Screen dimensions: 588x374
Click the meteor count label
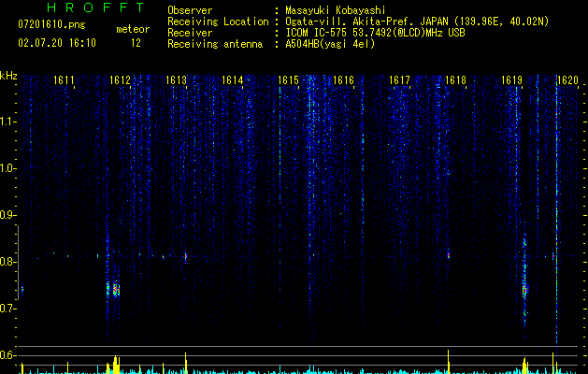click(133, 29)
